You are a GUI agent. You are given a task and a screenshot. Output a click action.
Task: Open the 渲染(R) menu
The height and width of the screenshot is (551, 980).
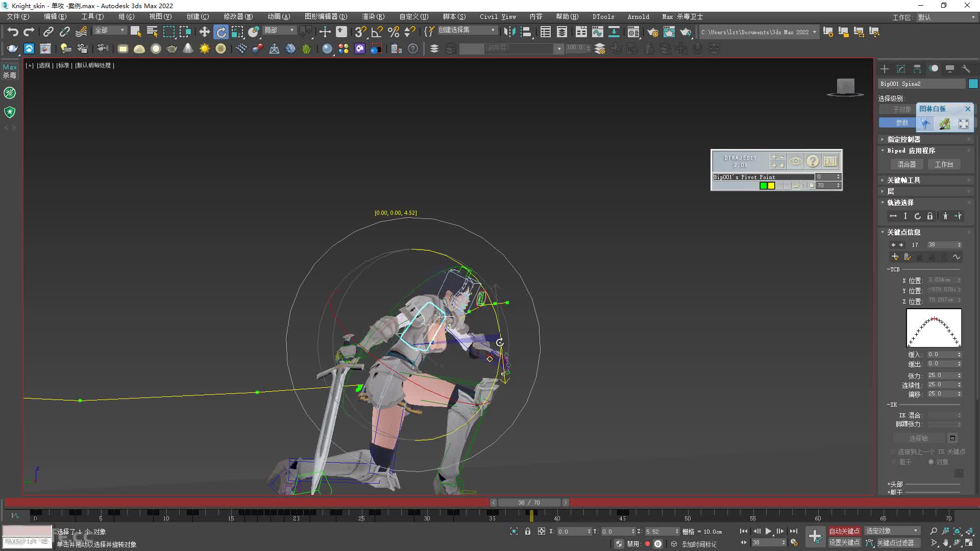pyautogui.click(x=373, y=17)
